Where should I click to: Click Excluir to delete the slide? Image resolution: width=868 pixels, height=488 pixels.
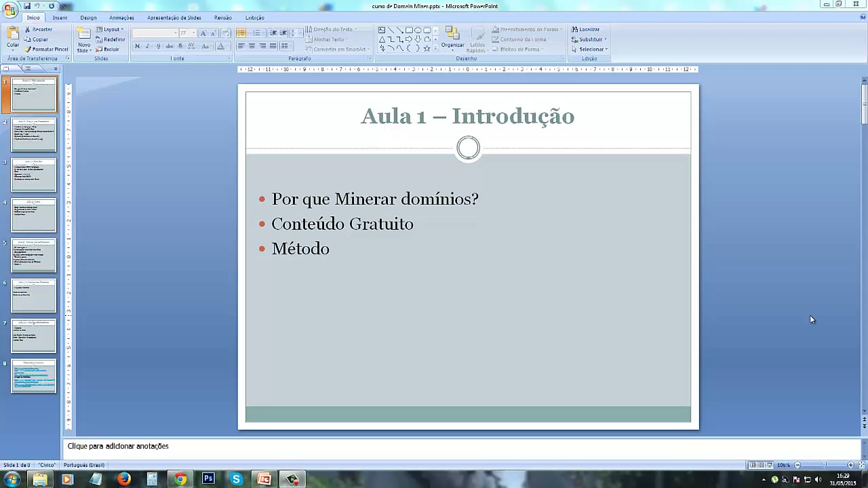click(x=107, y=49)
